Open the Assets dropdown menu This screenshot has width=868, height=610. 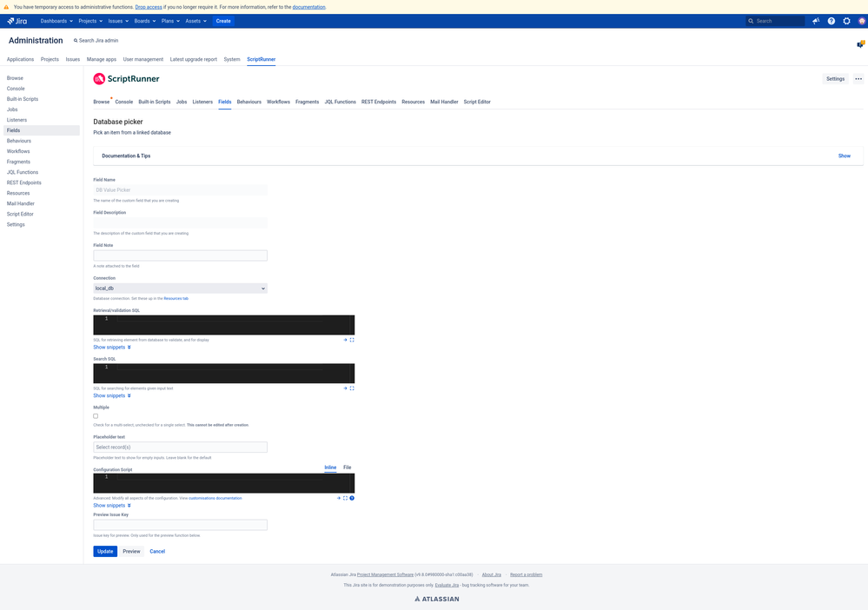(196, 21)
